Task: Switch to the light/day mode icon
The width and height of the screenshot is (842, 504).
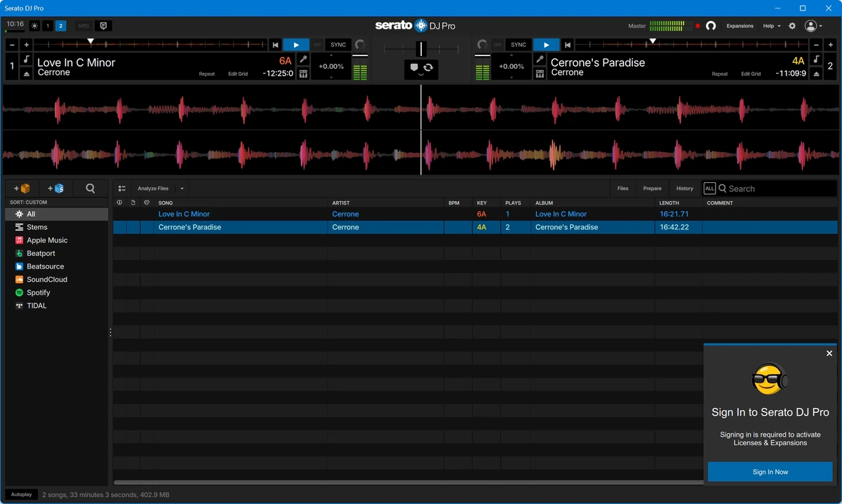Action: pyautogui.click(x=34, y=26)
